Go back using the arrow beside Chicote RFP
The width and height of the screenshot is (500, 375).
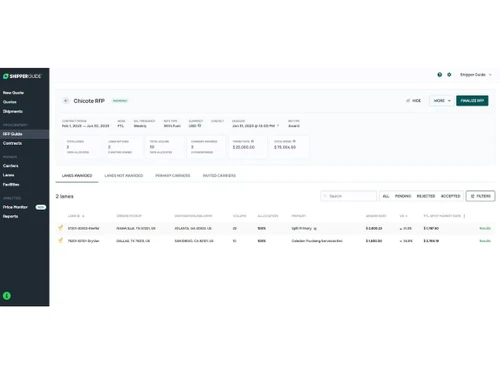tap(66, 101)
